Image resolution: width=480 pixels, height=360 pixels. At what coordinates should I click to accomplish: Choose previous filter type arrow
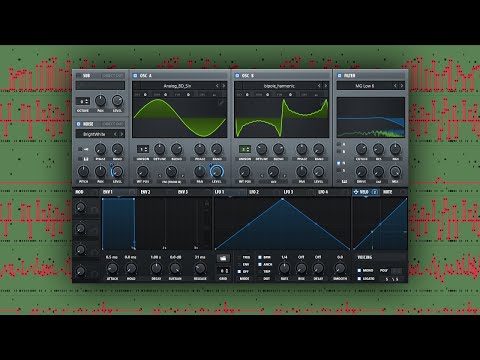coord(395,86)
